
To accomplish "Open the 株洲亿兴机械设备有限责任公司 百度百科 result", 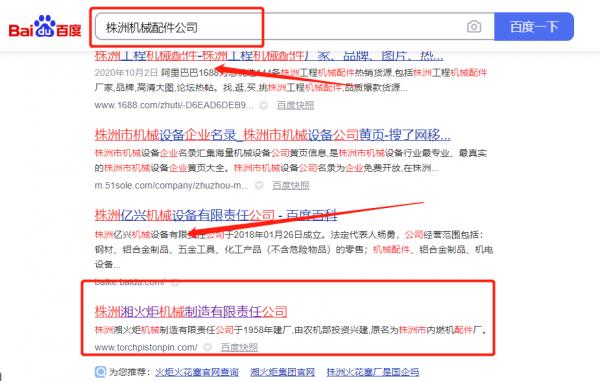I will pos(216,215).
